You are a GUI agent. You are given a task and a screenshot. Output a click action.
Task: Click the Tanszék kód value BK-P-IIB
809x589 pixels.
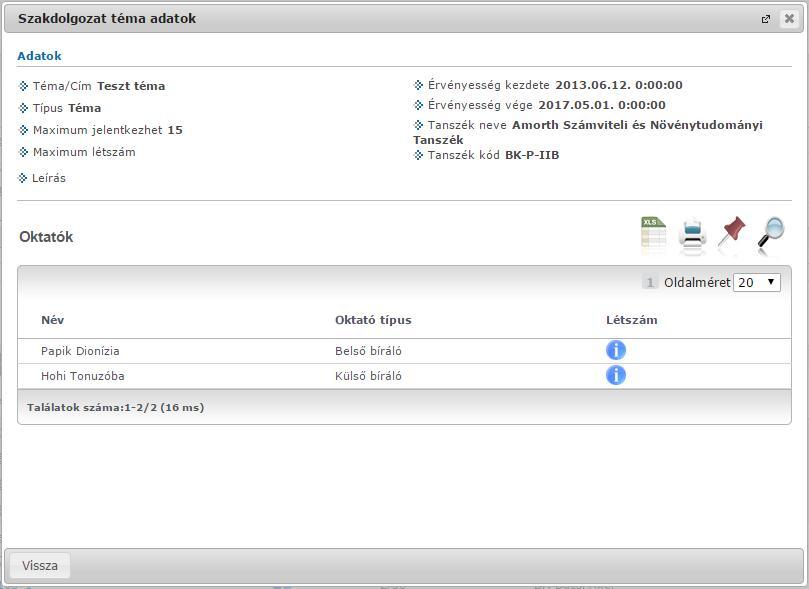532,155
